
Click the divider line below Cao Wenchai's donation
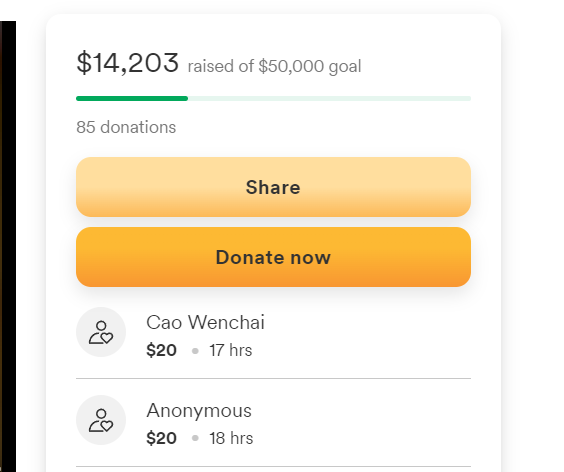(273, 378)
